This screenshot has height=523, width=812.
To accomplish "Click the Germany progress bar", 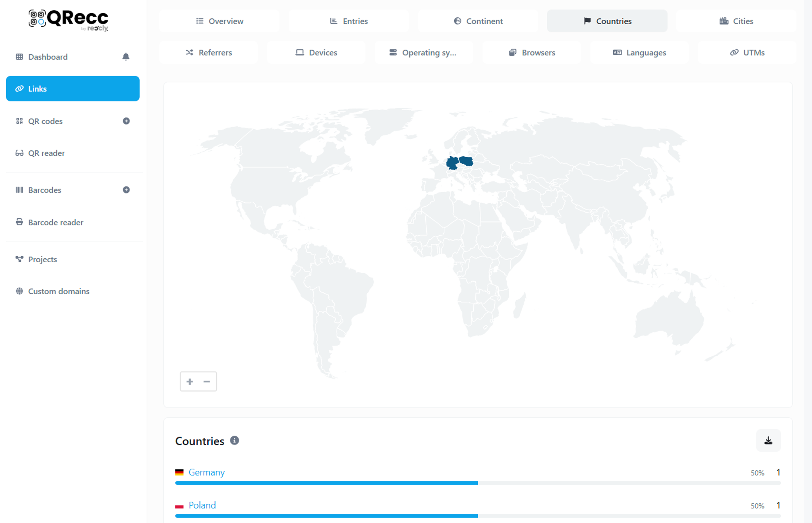I will pyautogui.click(x=478, y=483).
